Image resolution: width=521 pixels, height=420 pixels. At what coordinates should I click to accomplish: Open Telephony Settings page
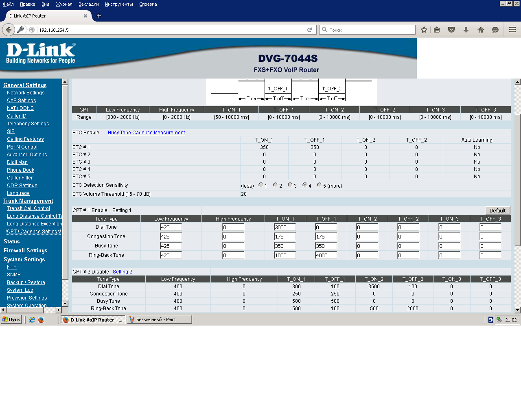coord(28,124)
